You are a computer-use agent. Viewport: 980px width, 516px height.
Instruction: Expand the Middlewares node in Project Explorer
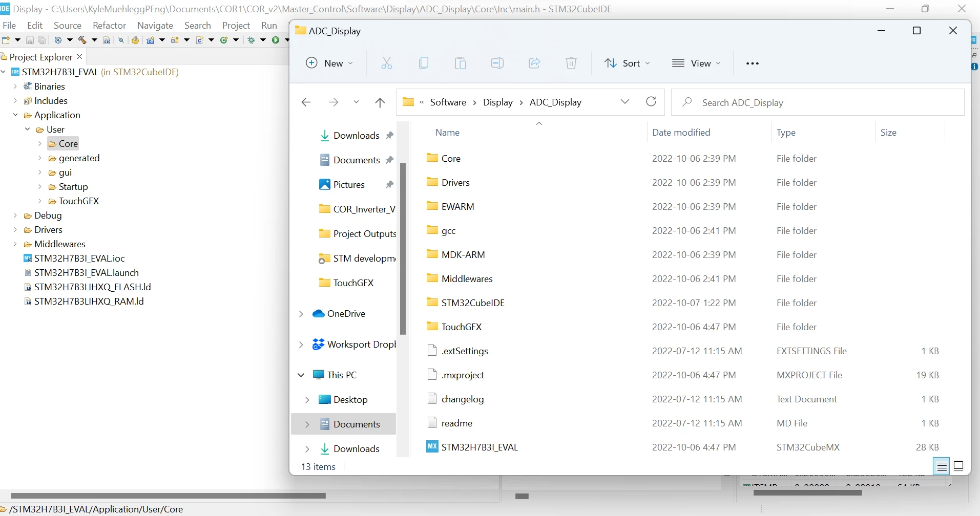click(x=15, y=244)
